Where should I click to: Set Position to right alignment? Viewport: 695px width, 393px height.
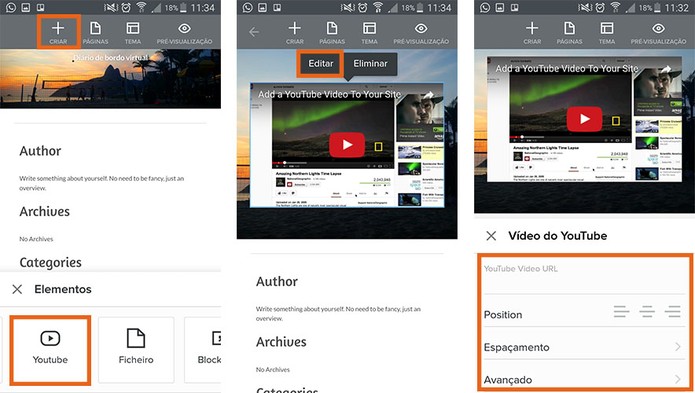pos(673,312)
